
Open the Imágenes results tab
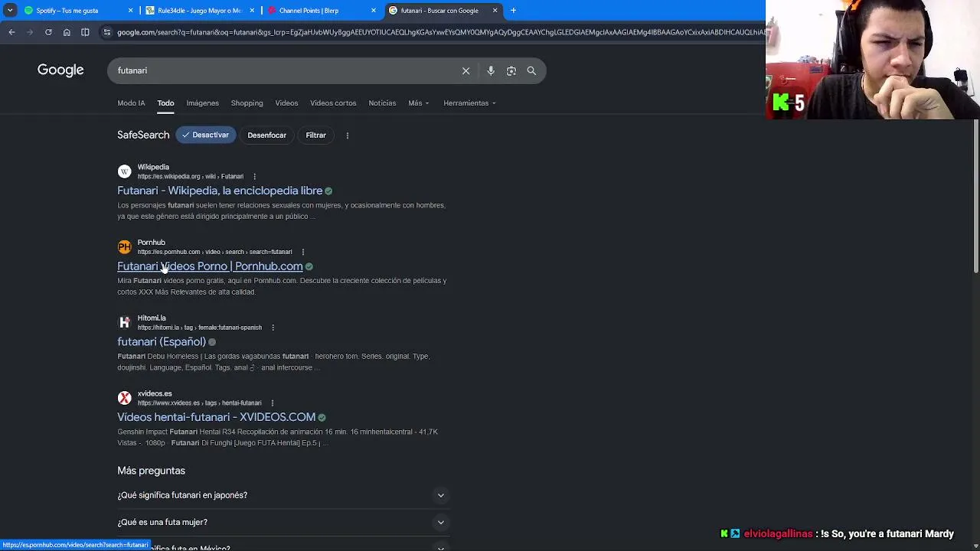tap(202, 103)
